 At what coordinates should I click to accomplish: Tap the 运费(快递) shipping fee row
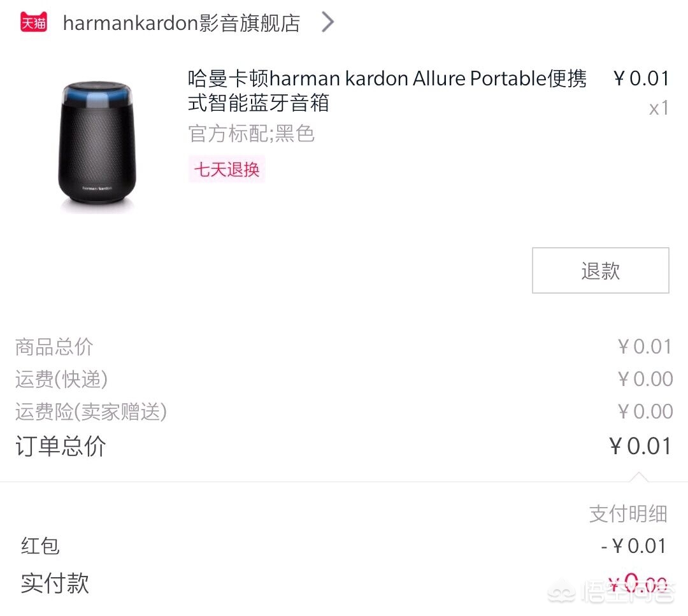[x=61, y=379]
